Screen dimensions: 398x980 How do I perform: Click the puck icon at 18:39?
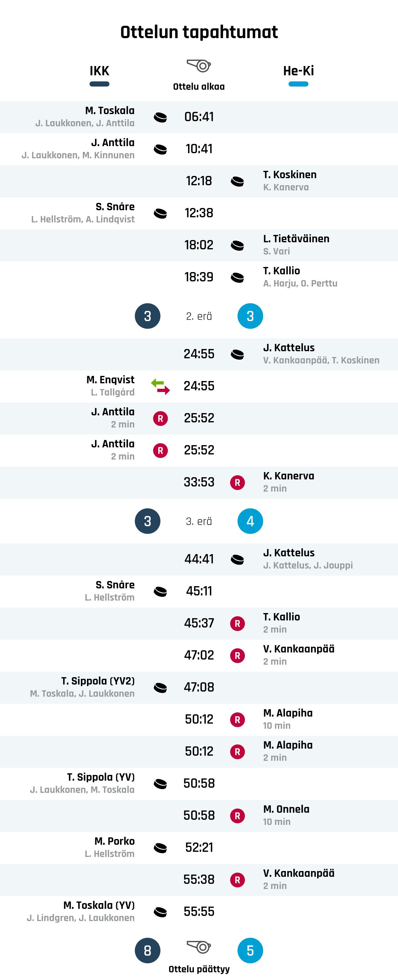[237, 277]
